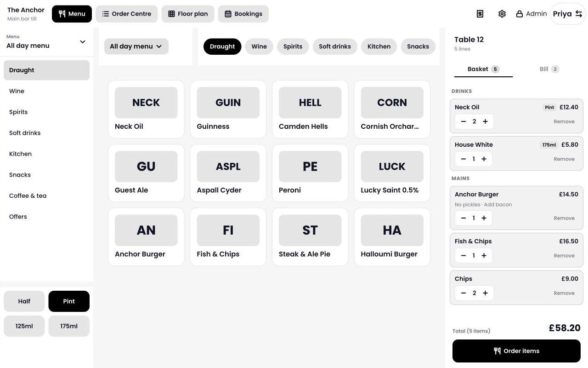Switch to Bill tab
The width and height of the screenshot is (588, 368).
pyautogui.click(x=549, y=69)
